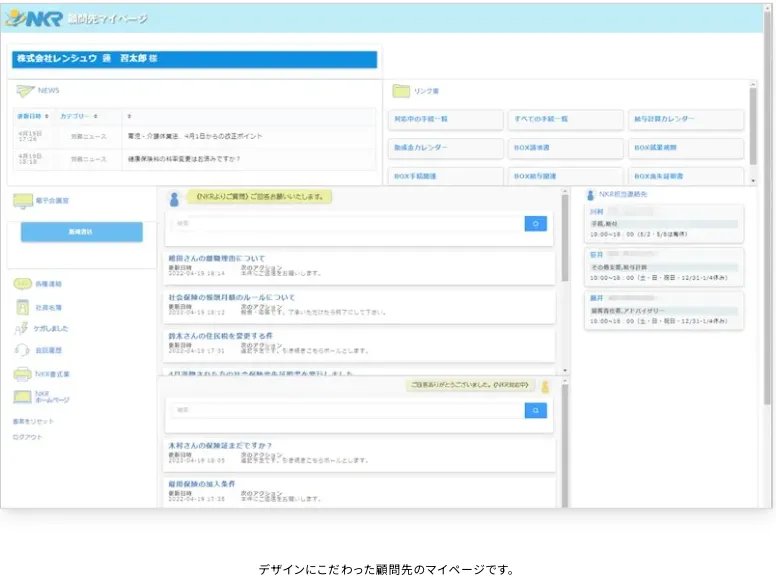Click the scrollbar thumb of the リンク集 panel
This screenshot has width=776, height=587.
pyautogui.click(x=753, y=126)
